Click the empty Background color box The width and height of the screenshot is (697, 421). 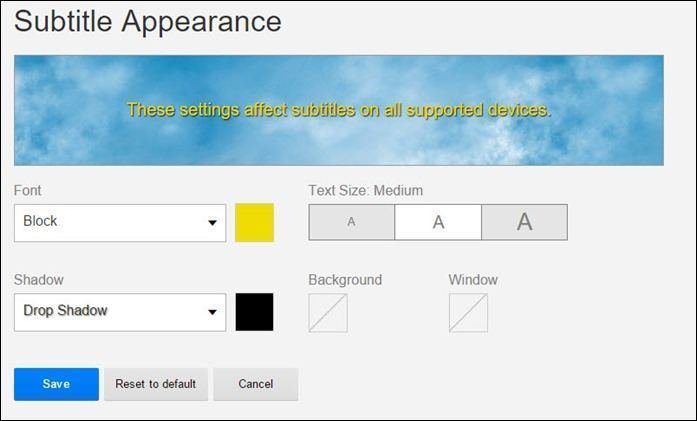coord(328,313)
